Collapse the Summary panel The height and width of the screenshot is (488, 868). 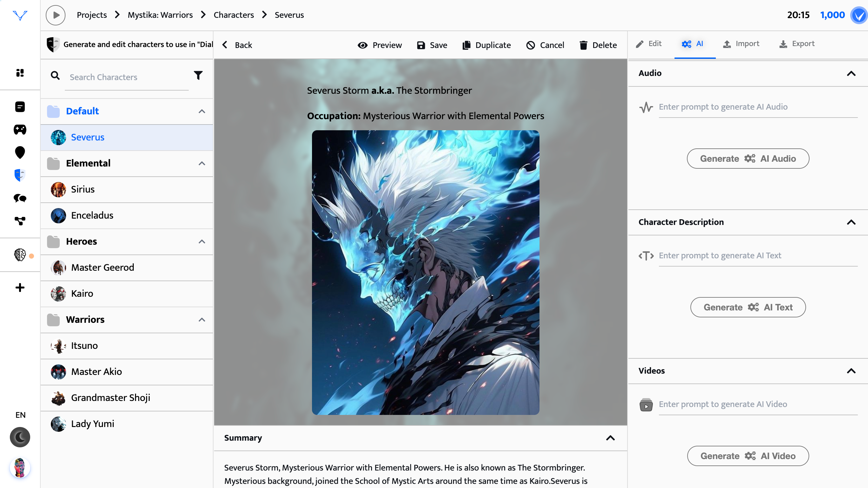tap(610, 438)
